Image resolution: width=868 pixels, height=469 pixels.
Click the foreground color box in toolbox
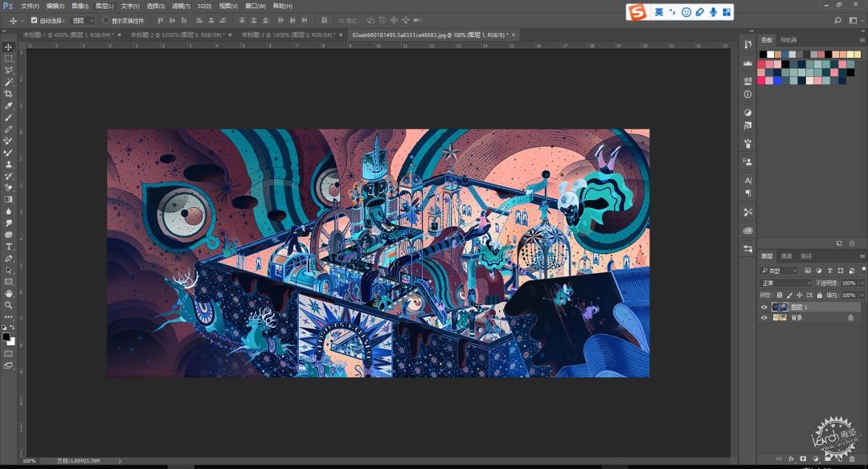tap(6, 336)
